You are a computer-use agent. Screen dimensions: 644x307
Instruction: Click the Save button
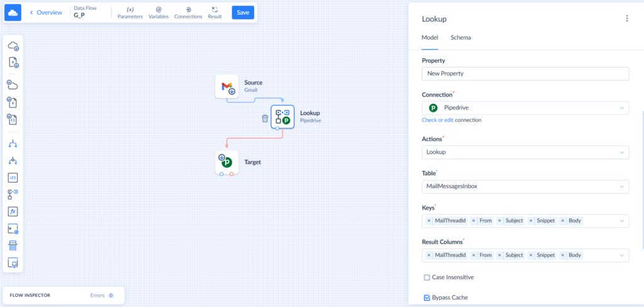click(x=243, y=13)
